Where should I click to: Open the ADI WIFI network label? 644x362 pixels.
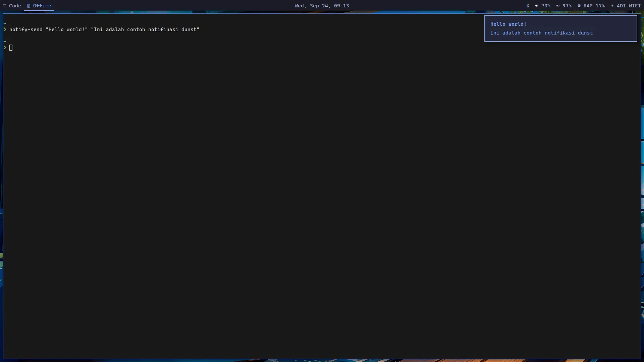629,6
